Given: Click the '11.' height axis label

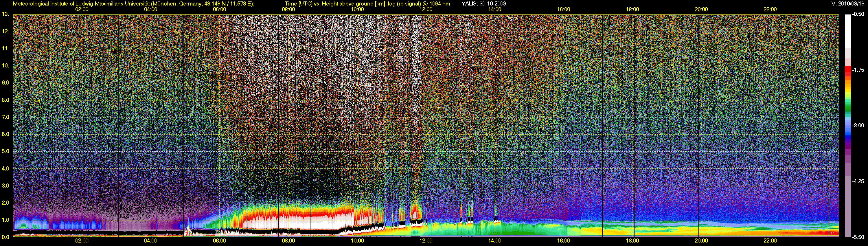Looking at the screenshot, I should [x=5, y=49].
